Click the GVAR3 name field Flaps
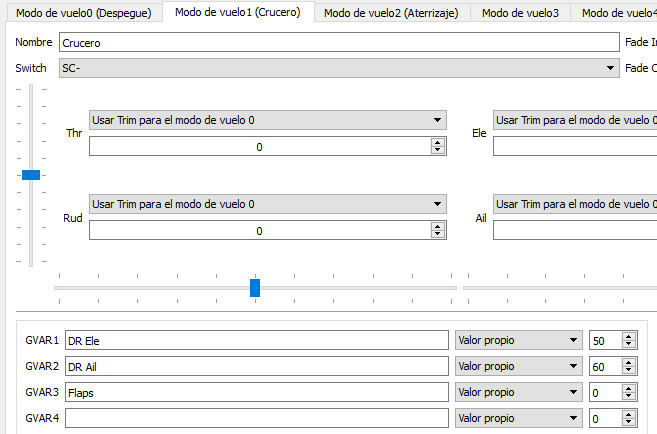The image size is (657, 434). coord(256,392)
